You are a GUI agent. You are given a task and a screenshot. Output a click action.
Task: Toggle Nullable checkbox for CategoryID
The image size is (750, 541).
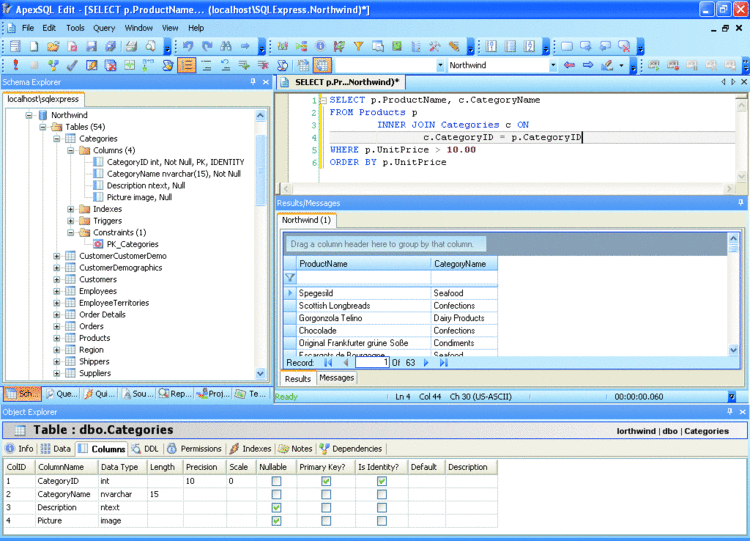point(276,481)
